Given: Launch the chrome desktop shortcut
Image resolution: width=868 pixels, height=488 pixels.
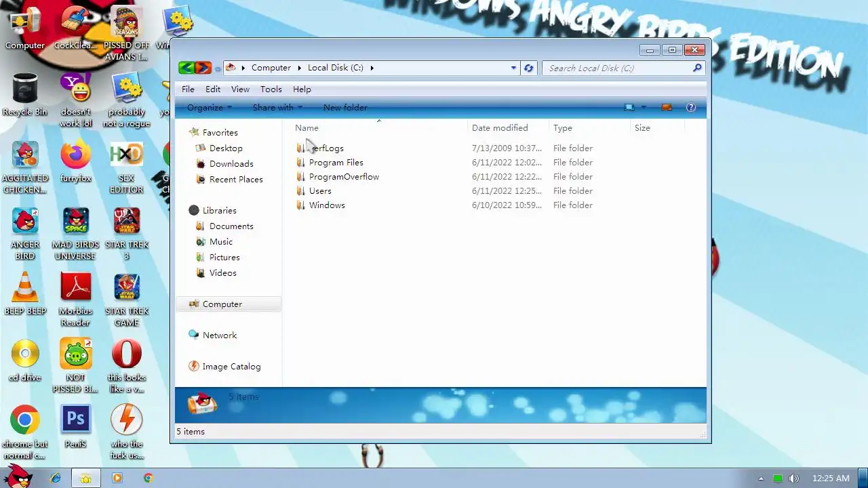Looking at the screenshot, I should (x=25, y=432).
